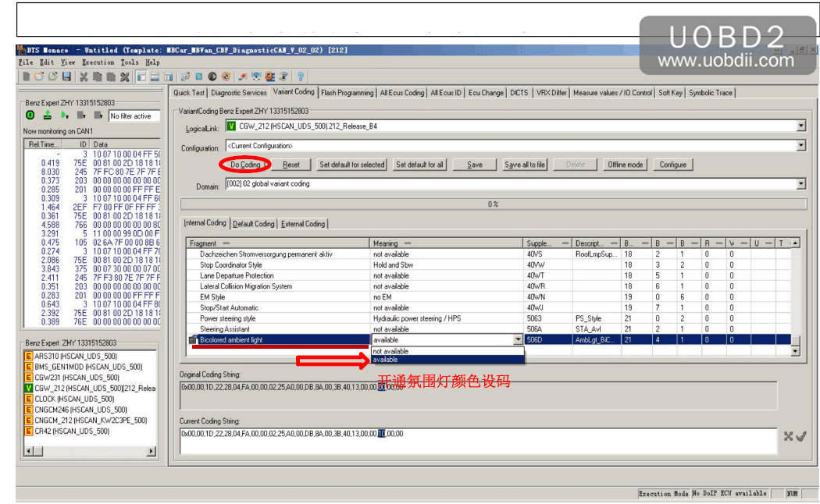
Task: Click the E icon next to CR42
Action: coord(29,431)
